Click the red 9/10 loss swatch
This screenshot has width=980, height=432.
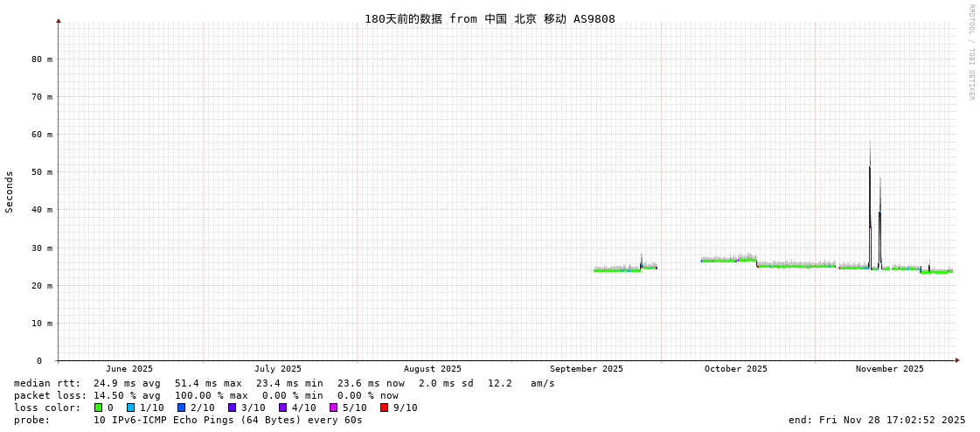(385, 408)
